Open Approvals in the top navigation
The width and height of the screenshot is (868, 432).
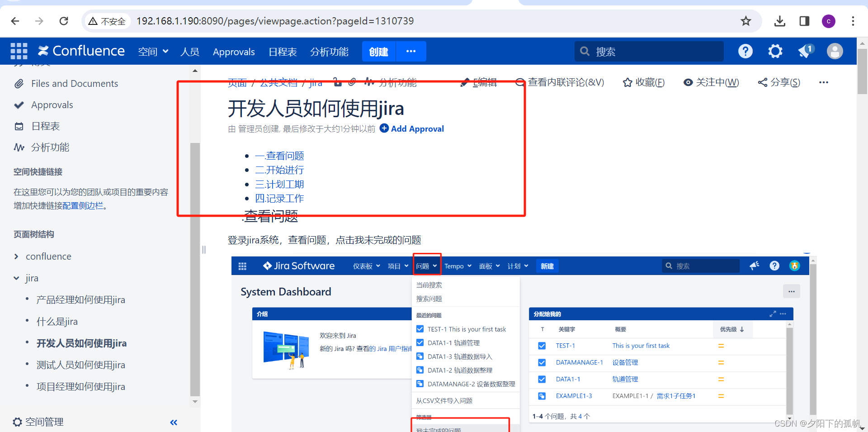(234, 52)
